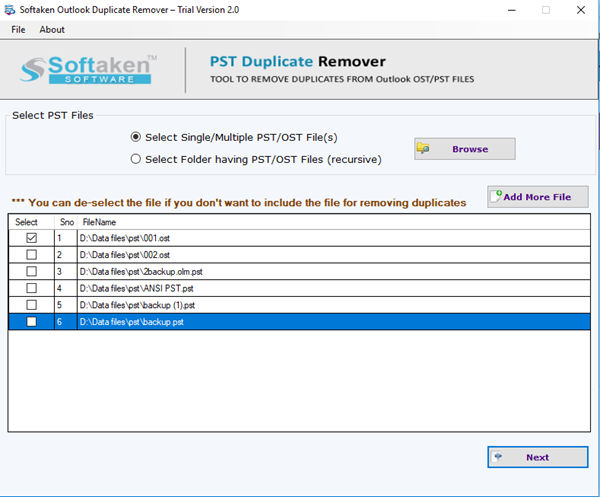Tick the checkbox for 2backup.olm.pst
Screen dimensions: 600x497
pos(32,271)
